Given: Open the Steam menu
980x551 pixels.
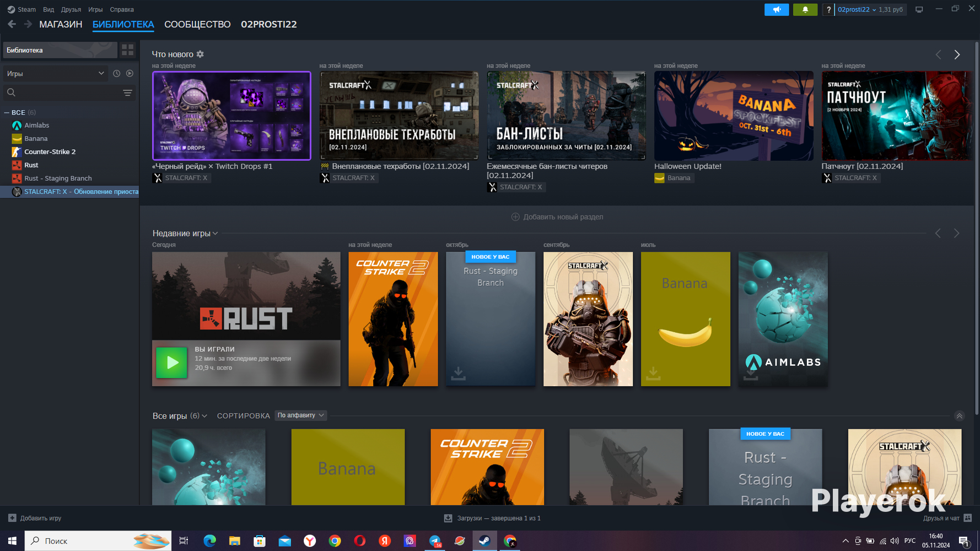Looking at the screenshot, I should 21,9.
